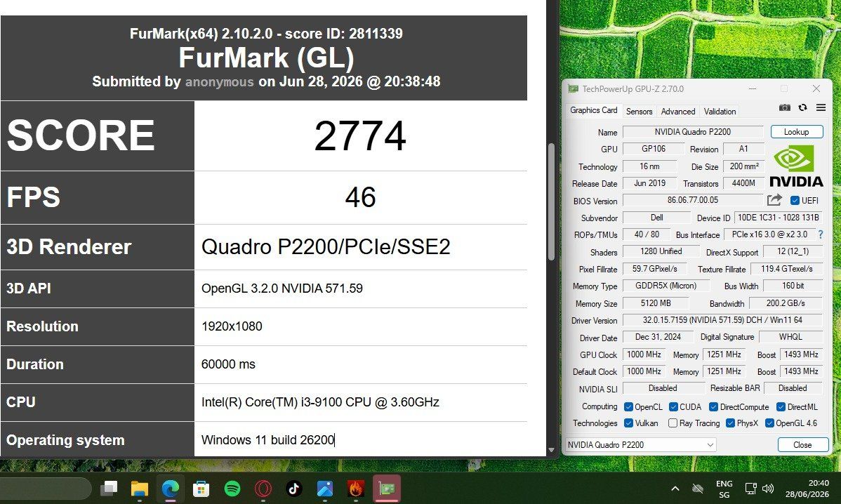
Task: Click the Resolution value 1920x1080
Action: [232, 326]
